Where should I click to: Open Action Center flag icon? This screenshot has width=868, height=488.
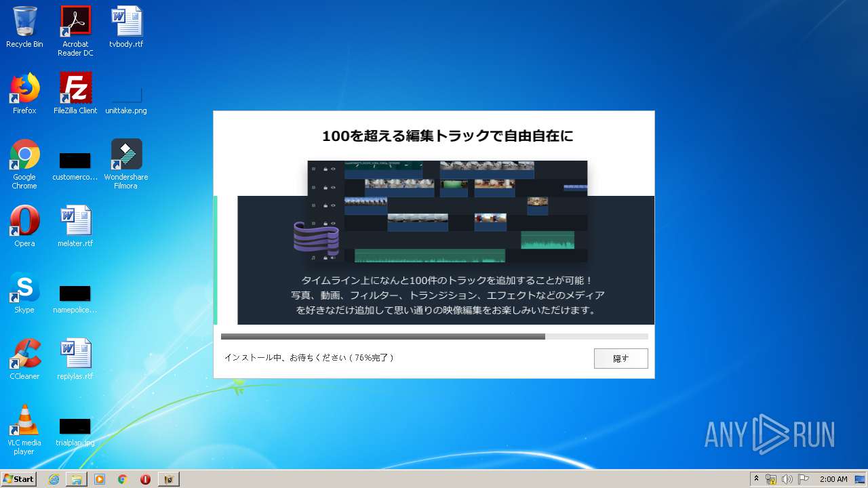tap(804, 479)
